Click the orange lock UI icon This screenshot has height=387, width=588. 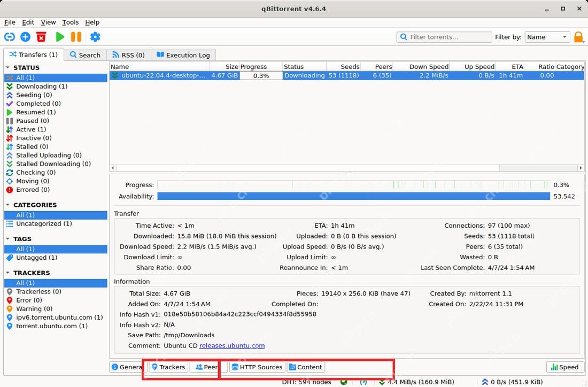pyautogui.click(x=578, y=37)
